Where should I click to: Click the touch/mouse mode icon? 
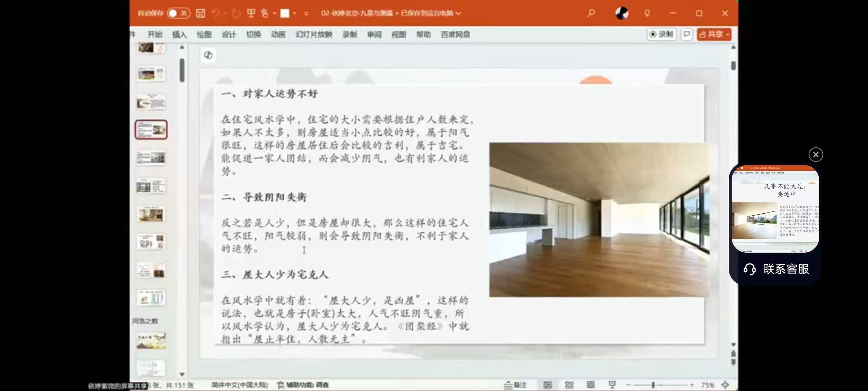click(265, 13)
